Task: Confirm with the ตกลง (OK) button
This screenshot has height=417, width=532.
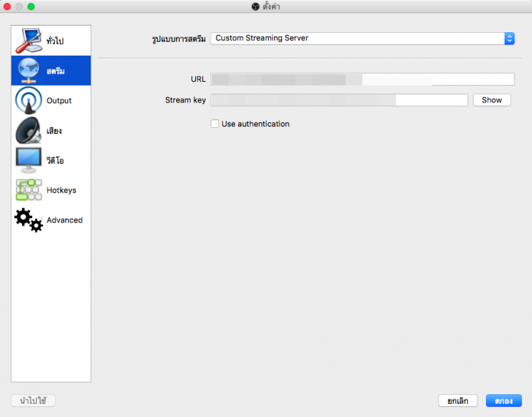Action: (x=503, y=401)
